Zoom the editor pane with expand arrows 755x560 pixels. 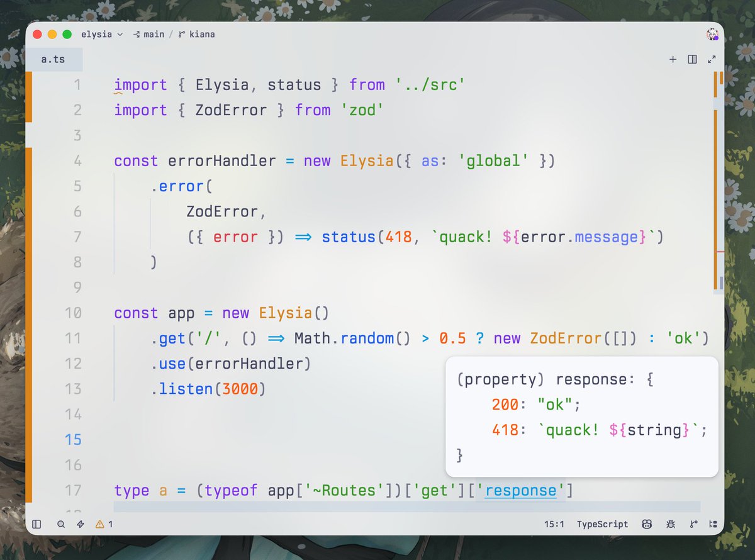tap(712, 59)
